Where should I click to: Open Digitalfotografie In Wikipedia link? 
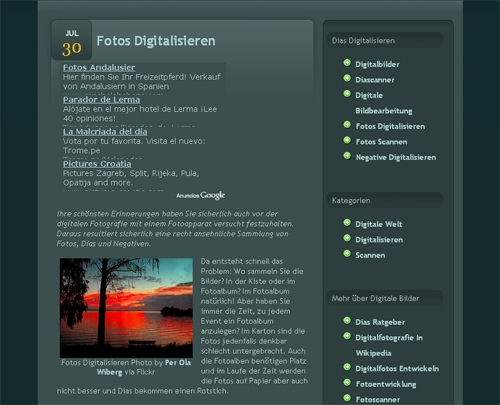[x=389, y=345]
